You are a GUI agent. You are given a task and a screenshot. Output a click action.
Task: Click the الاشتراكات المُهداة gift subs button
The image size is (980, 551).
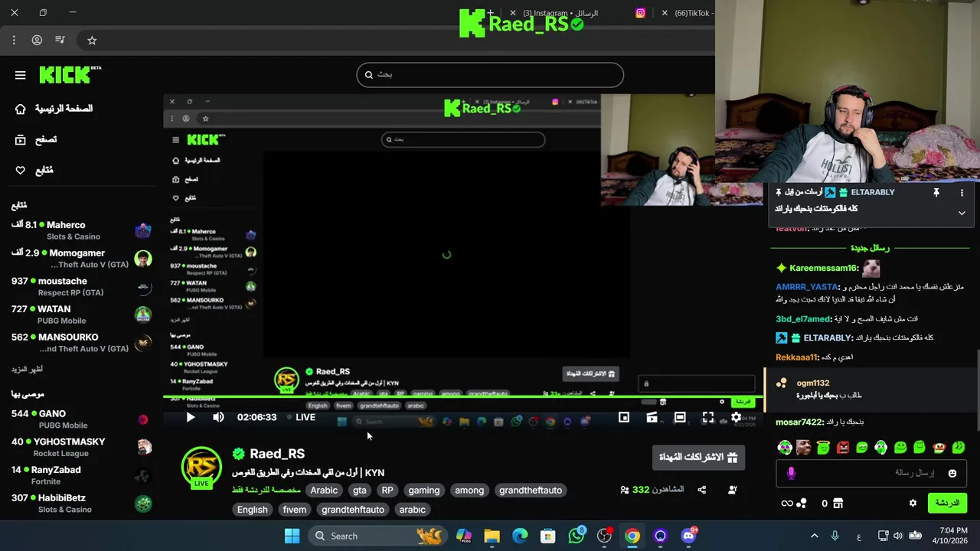[x=698, y=457]
